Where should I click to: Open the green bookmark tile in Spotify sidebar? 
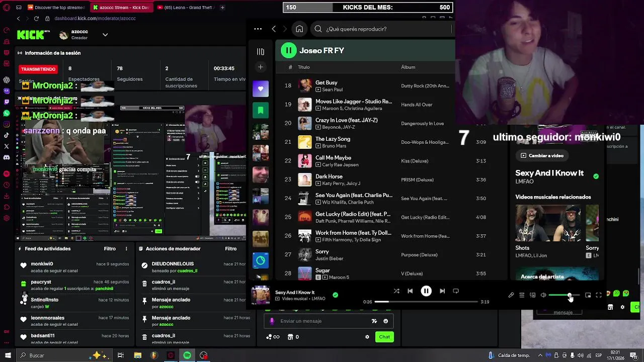click(x=261, y=110)
